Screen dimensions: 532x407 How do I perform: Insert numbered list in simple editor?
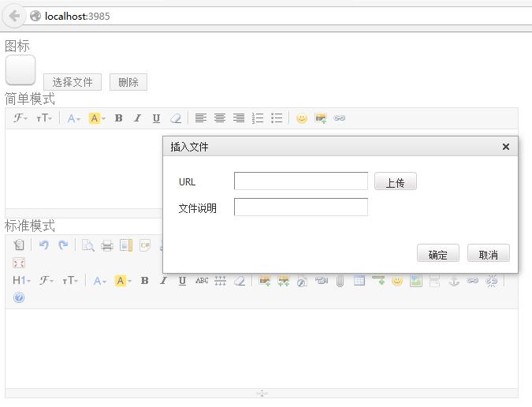point(258,118)
